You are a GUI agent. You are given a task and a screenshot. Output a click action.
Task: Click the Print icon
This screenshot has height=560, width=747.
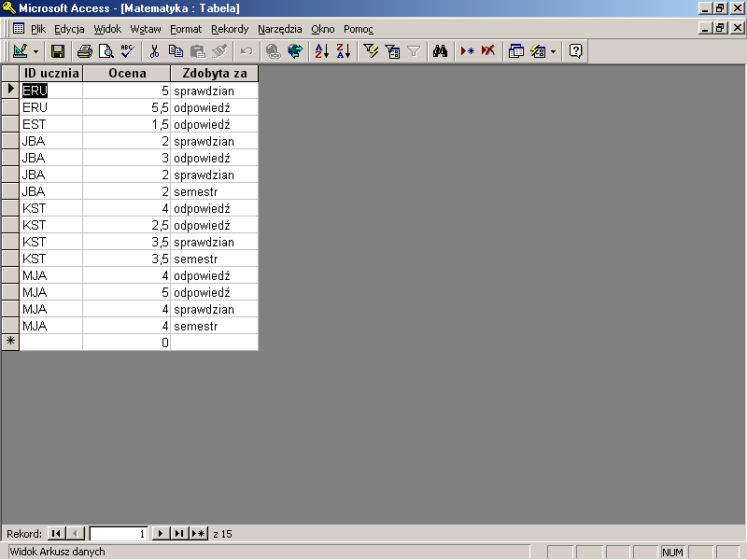tap(85, 51)
